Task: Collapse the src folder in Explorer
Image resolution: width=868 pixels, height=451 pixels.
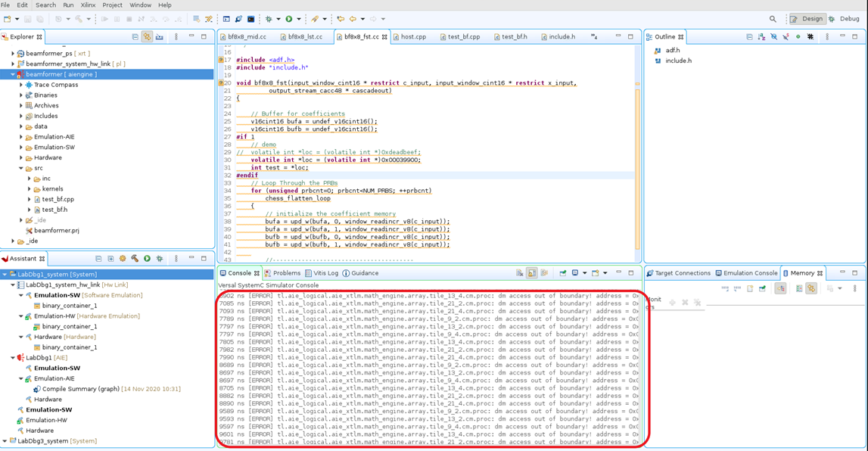Action: tap(21, 168)
